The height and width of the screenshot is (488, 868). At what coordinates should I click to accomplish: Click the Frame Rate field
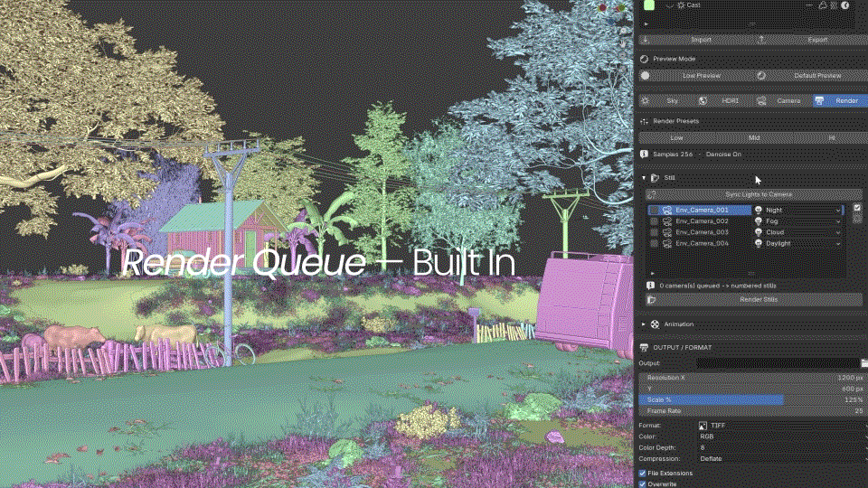coord(753,411)
